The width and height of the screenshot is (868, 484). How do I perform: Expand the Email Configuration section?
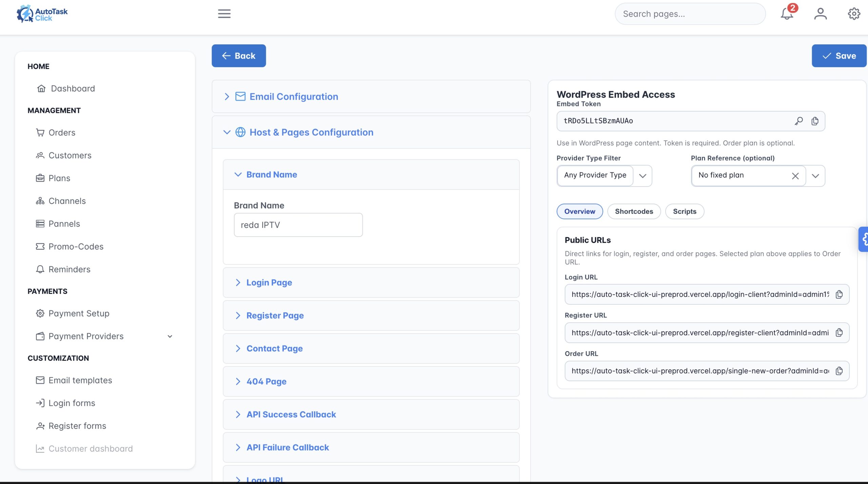(371, 97)
